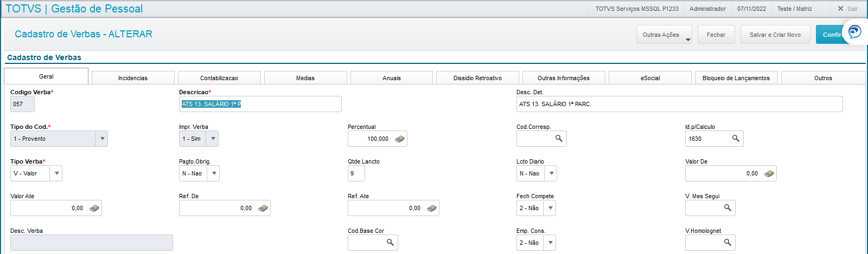Image resolution: width=868 pixels, height=254 pixels.
Task: Open the eSocial tab
Action: click(x=650, y=78)
